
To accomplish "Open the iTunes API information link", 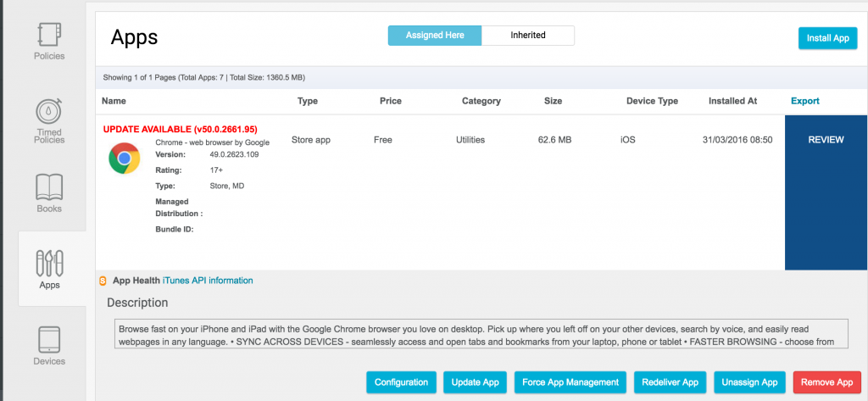I will coord(208,281).
